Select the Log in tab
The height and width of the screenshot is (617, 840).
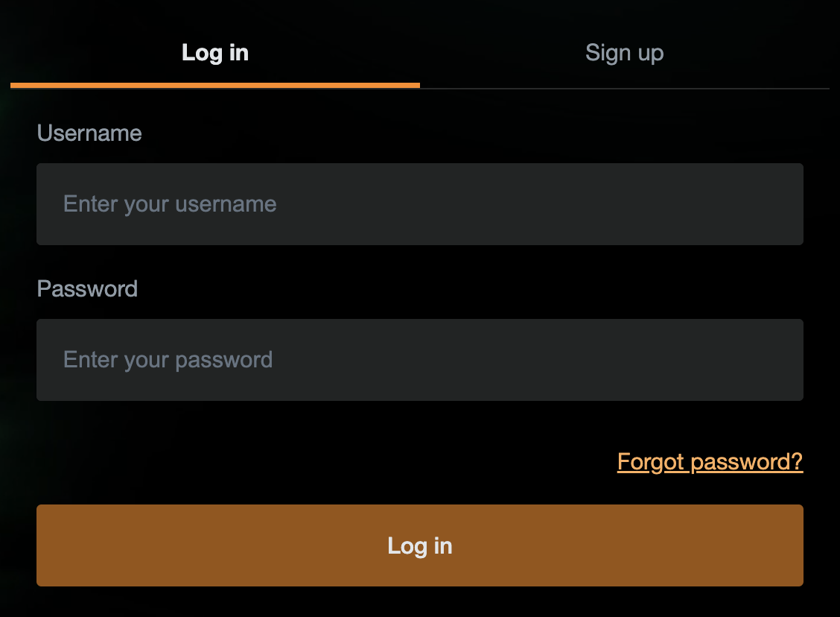[215, 53]
